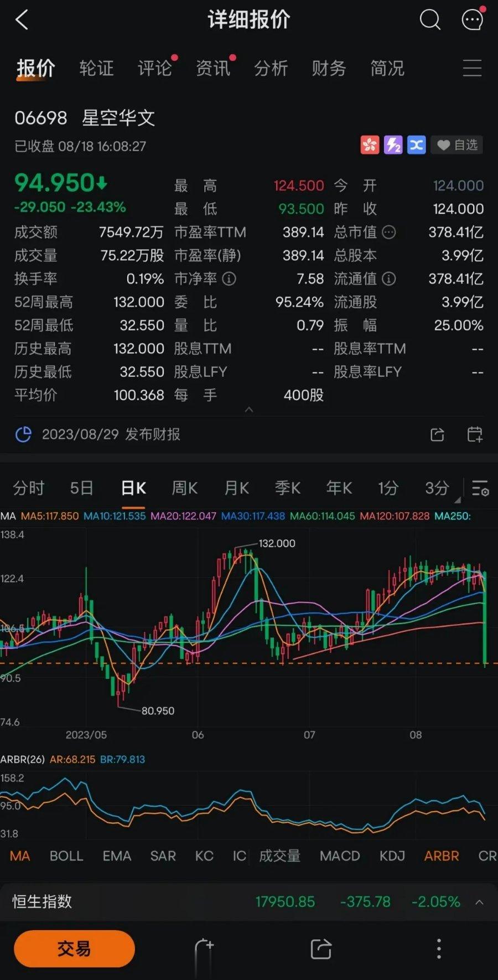Open the three-dot more options menu
Screen dimensions: 498x980
coord(439,948)
